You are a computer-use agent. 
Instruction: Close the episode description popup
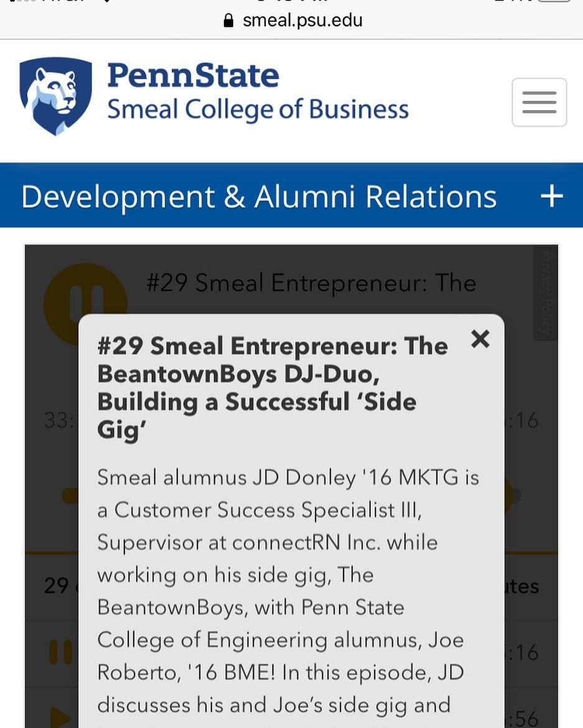tap(480, 339)
